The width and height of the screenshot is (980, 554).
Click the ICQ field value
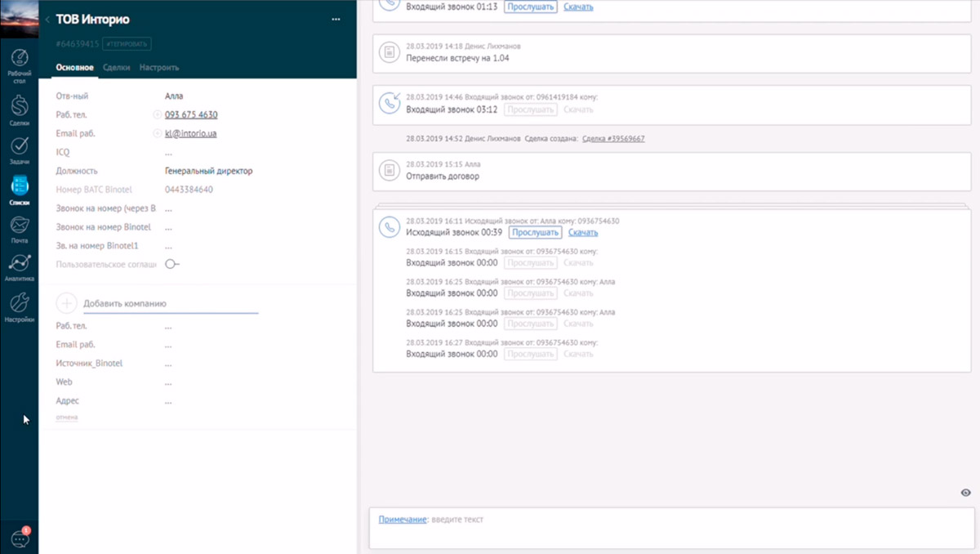(x=168, y=153)
